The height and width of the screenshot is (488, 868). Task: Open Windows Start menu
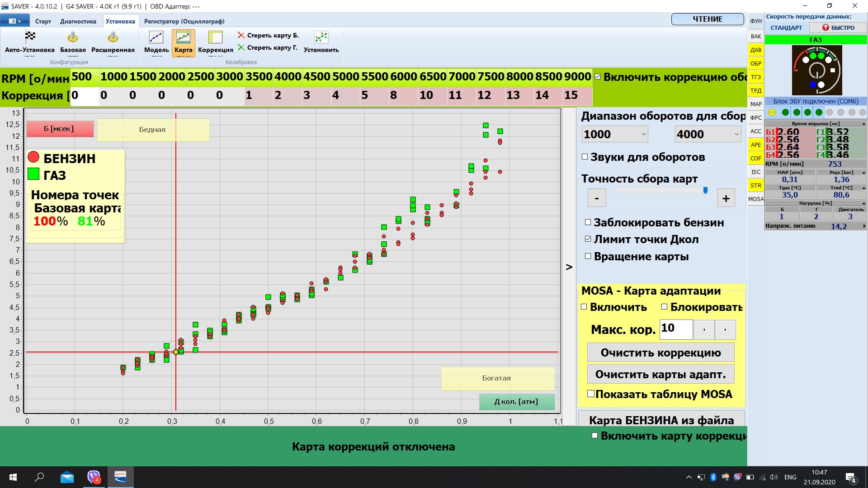(13, 477)
